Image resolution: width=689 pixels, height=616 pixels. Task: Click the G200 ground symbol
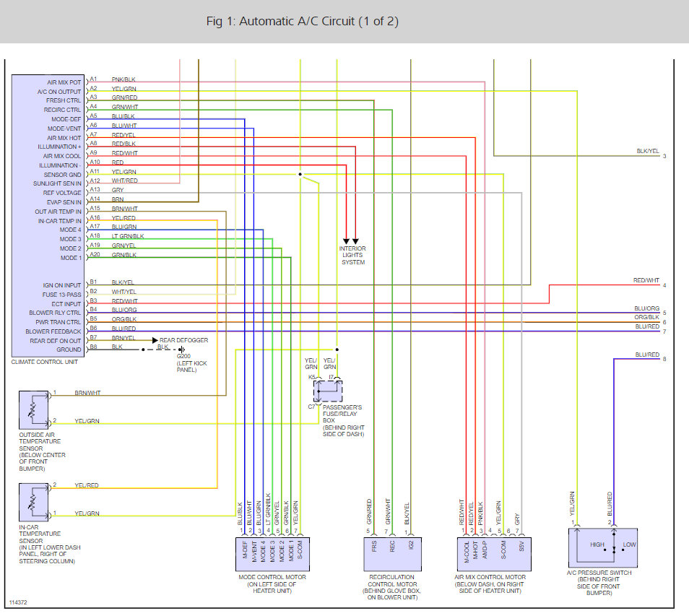tap(181, 350)
